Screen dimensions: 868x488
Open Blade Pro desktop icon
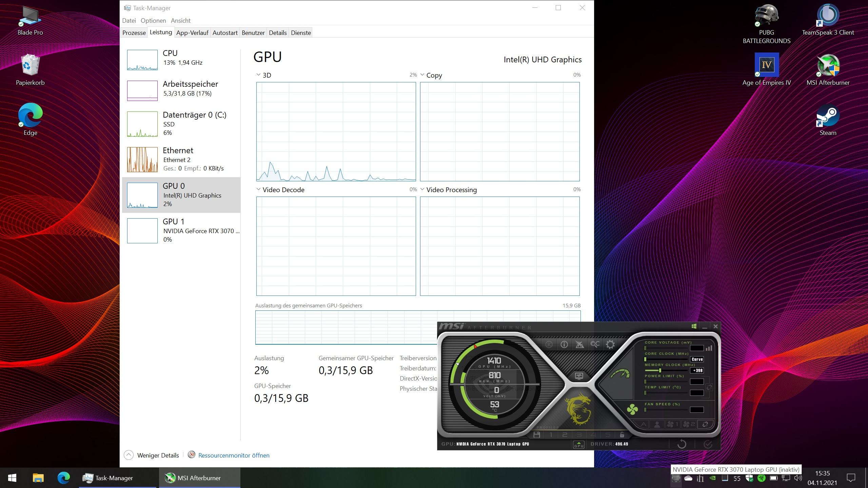30,20
